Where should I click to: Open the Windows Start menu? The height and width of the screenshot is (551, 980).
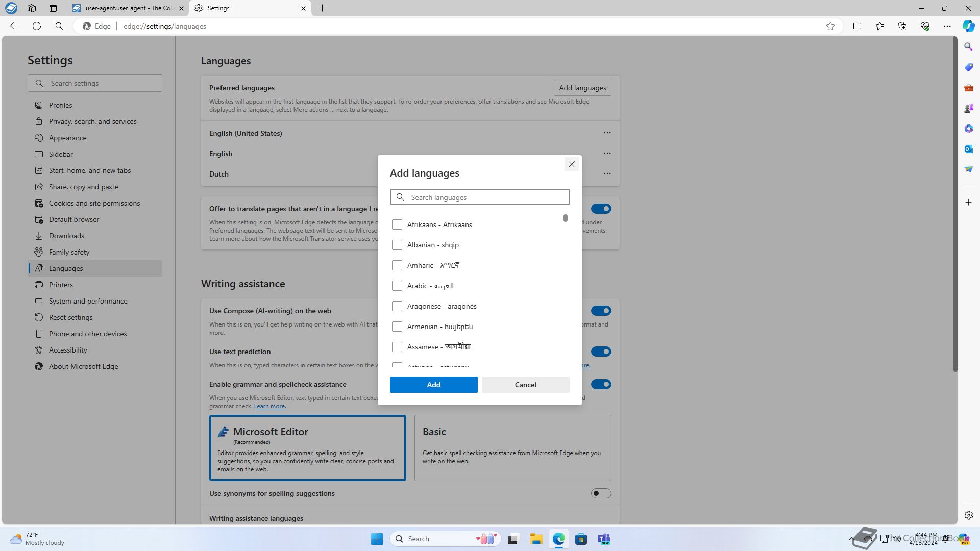377,539
